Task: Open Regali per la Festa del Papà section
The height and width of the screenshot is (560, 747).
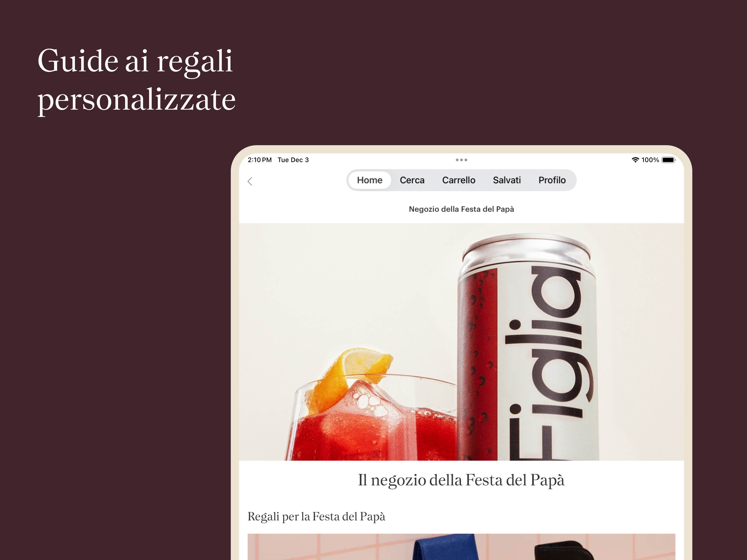Action: point(316,517)
